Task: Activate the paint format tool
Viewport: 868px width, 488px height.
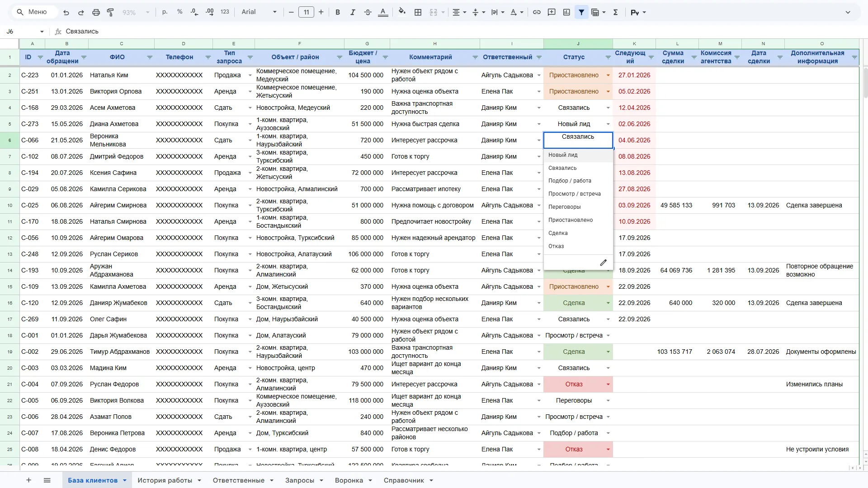Action: click(x=110, y=12)
